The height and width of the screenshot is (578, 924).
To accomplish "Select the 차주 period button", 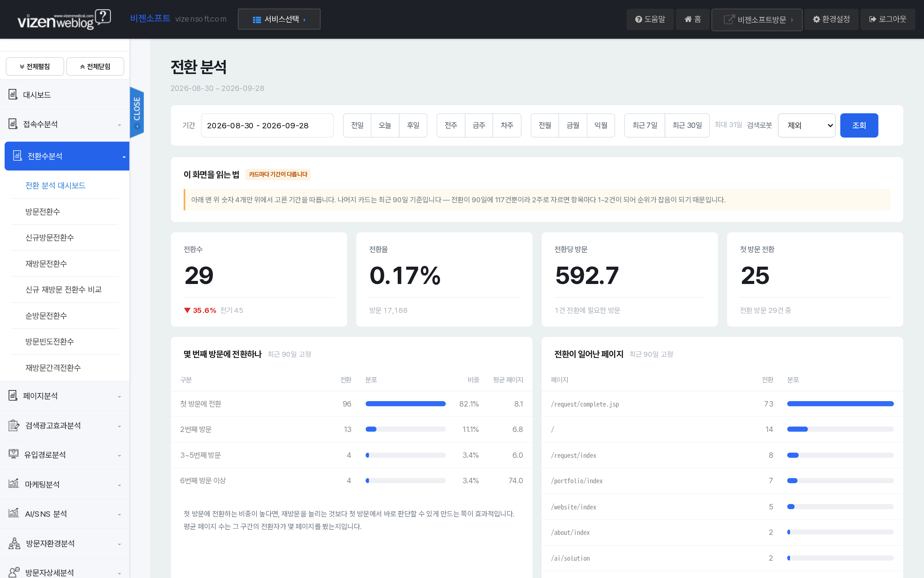I will [507, 125].
